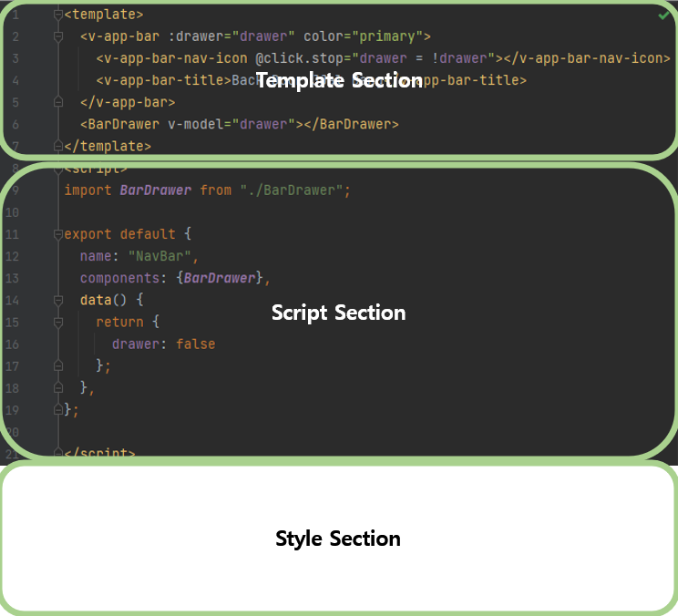Click the export keyword on line 11
The width and height of the screenshot is (678, 616).
coord(88,234)
